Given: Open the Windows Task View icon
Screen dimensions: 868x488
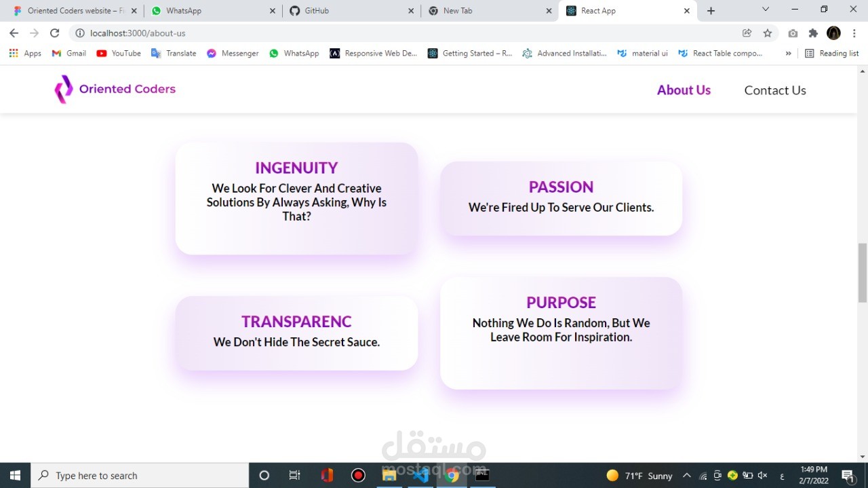Looking at the screenshot, I should pyautogui.click(x=295, y=475).
